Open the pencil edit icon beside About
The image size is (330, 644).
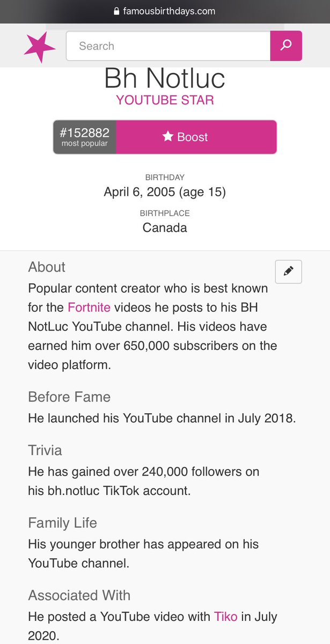288,272
